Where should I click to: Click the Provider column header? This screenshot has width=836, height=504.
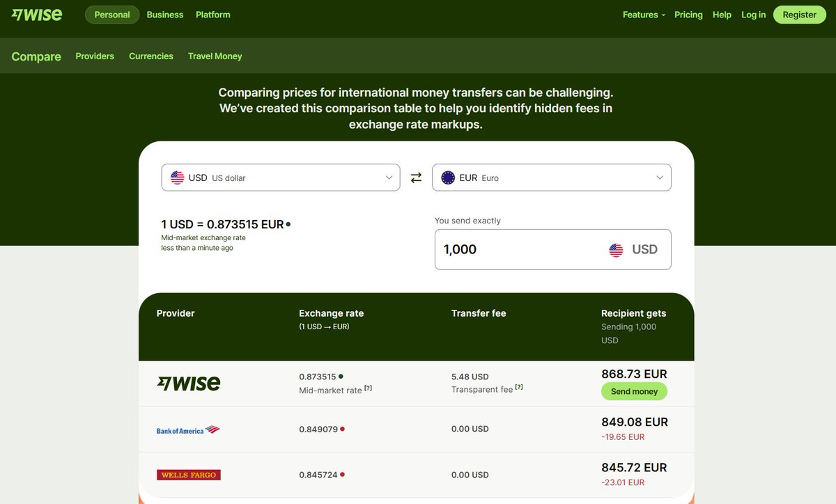coord(176,313)
